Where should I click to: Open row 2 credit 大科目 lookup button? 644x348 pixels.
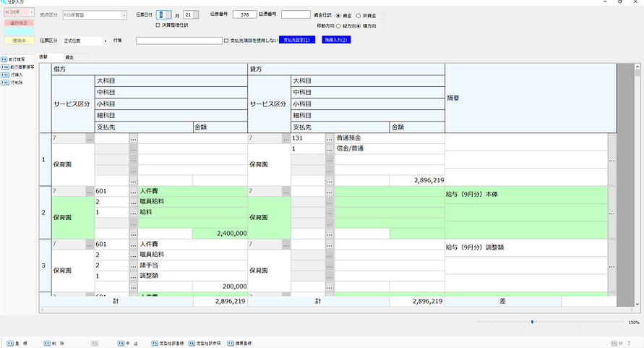pyautogui.click(x=330, y=192)
